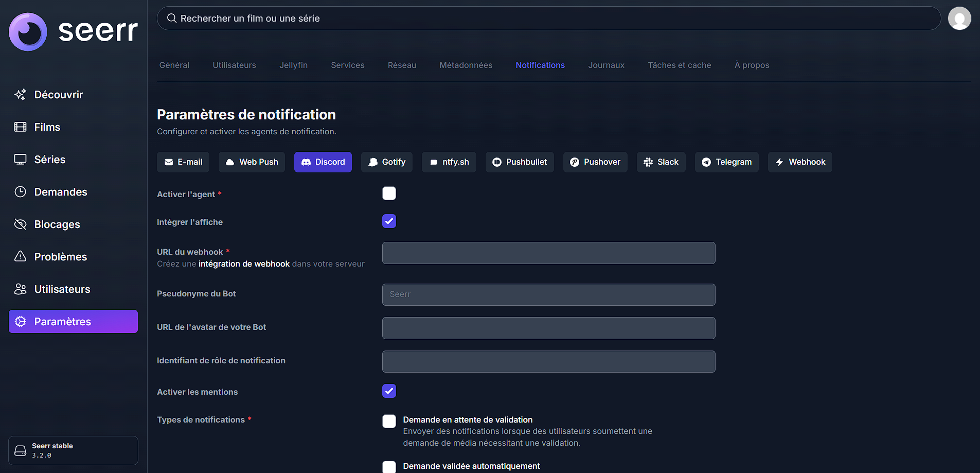The image size is (980, 473).
Task: Open the Pushbullet agent configuration
Action: (519, 162)
